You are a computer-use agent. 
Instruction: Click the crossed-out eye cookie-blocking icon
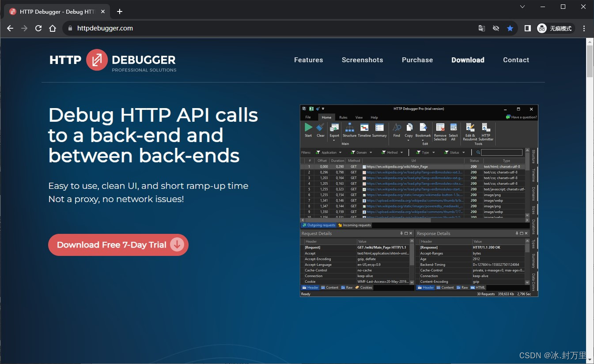pos(496,28)
